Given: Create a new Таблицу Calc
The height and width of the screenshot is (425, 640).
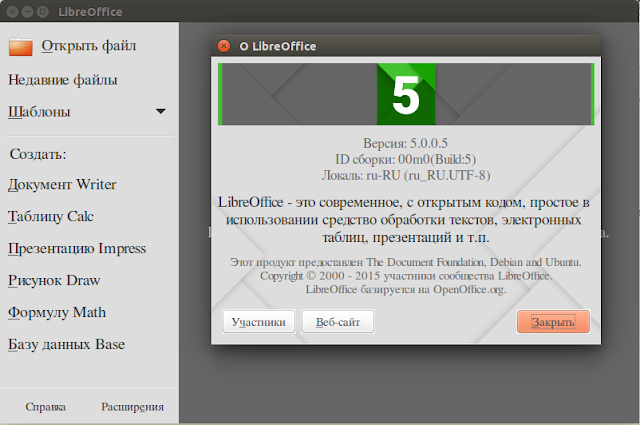Looking at the screenshot, I should [x=51, y=216].
